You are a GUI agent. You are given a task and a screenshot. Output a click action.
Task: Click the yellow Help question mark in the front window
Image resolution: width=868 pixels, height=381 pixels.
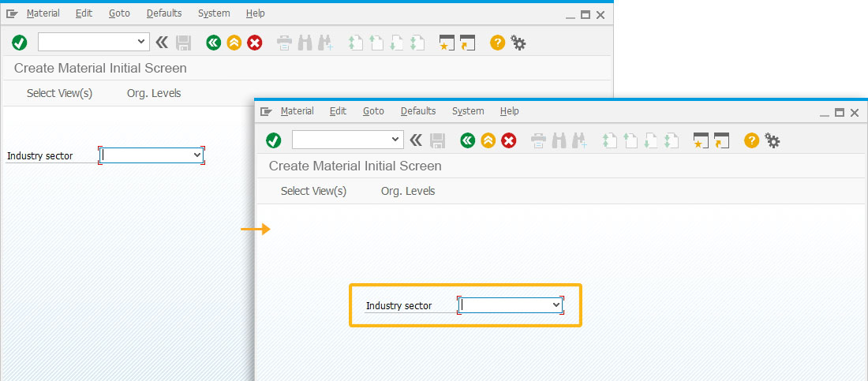coord(752,140)
